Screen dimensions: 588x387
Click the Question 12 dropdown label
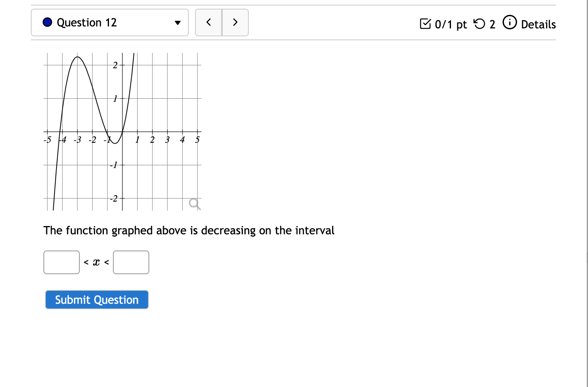[x=86, y=22]
